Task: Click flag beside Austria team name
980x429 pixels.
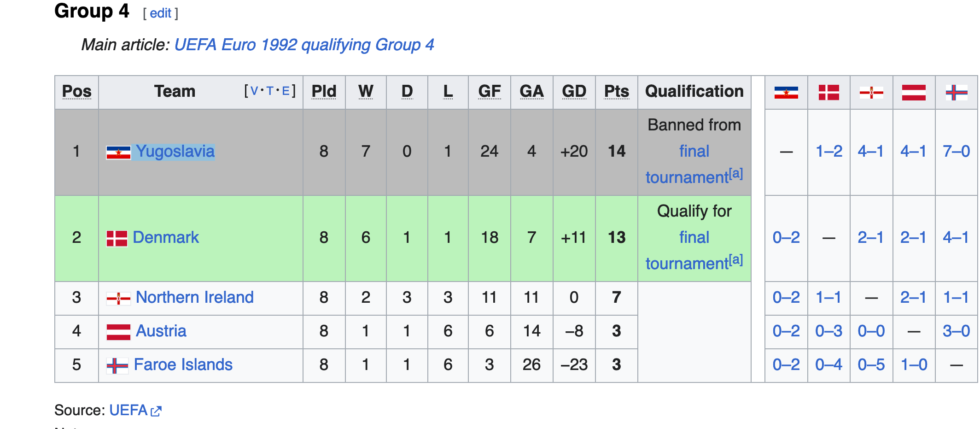Action: tap(118, 332)
